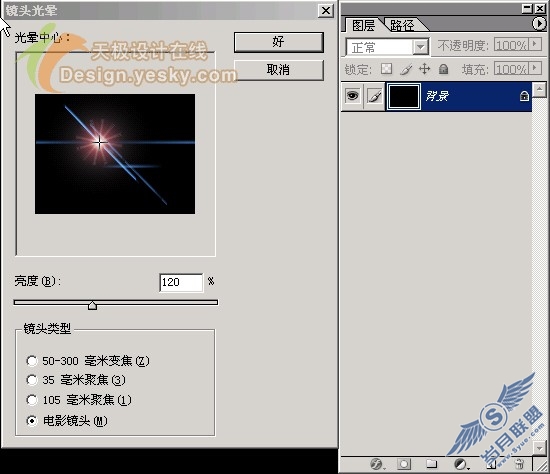The width and height of the screenshot is (550, 474).
Task: Select 50-300 毫米变焦 lens type
Action: click(x=32, y=361)
